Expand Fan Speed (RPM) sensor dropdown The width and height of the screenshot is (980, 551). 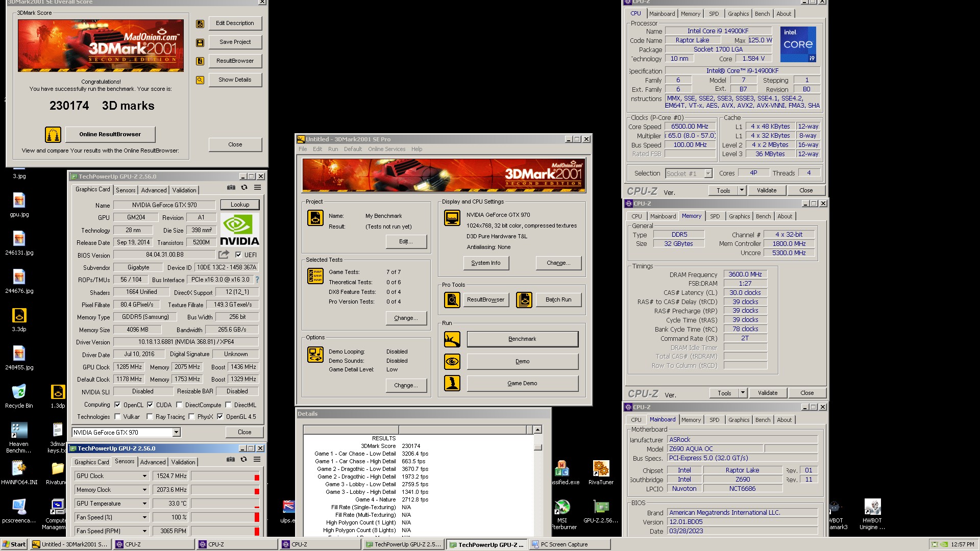144,531
